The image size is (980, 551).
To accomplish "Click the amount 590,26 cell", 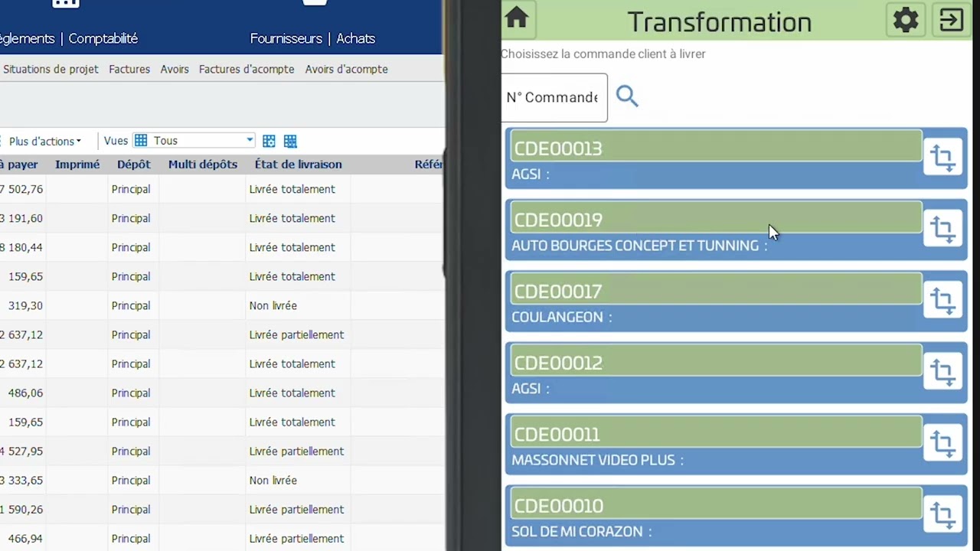I will [x=22, y=509].
